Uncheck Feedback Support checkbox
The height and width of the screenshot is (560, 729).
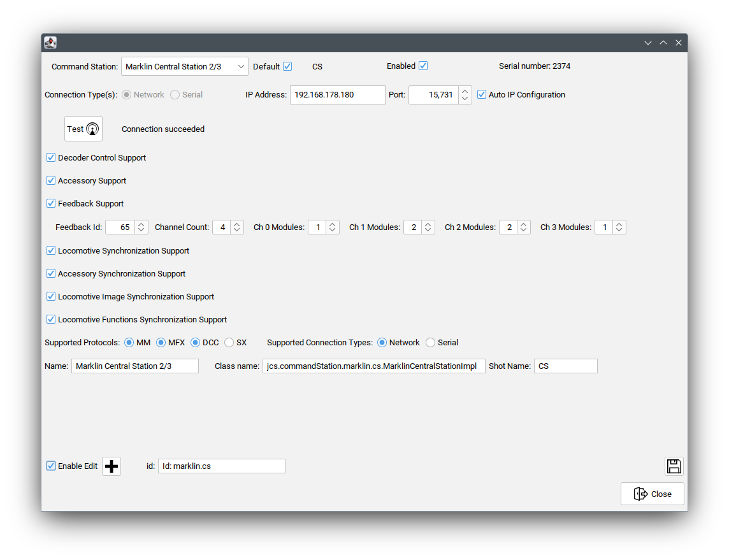point(51,204)
